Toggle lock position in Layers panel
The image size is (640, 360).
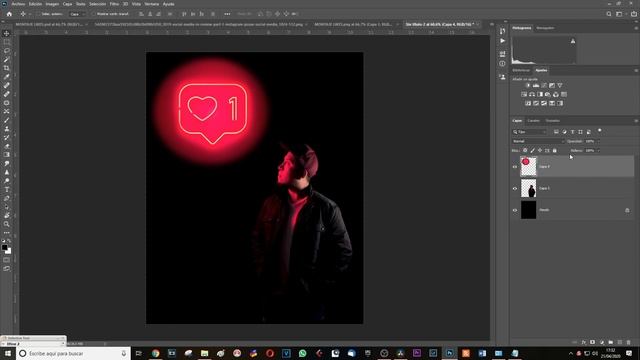click(x=540, y=151)
